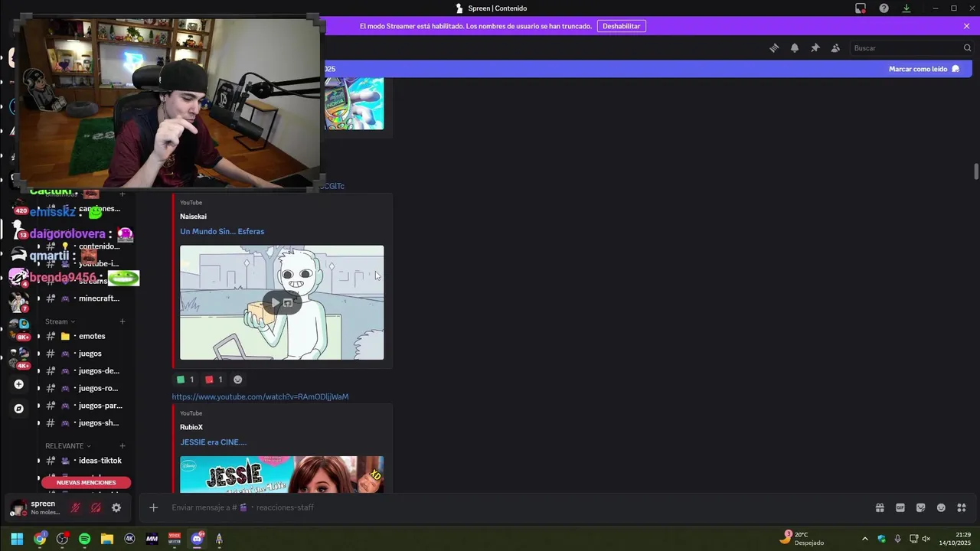Add a reaction with smiley button
Viewport: 980px width, 551px height.
pyautogui.click(x=237, y=380)
